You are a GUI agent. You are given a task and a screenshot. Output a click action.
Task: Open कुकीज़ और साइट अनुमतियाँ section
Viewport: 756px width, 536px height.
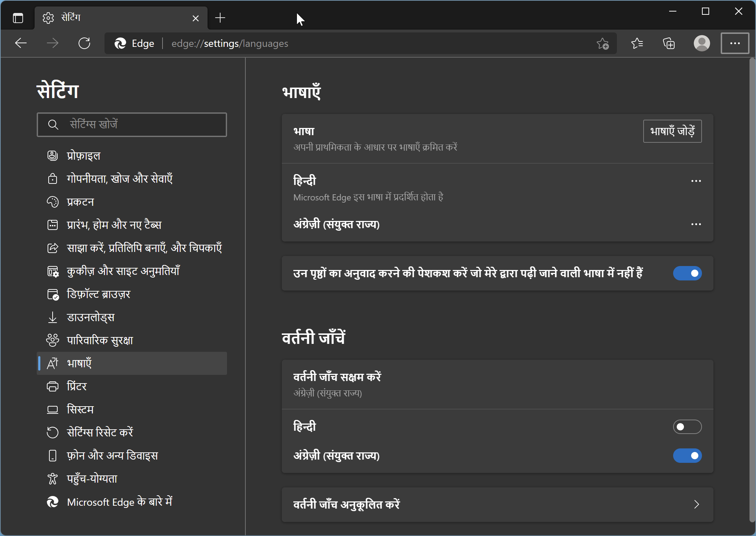tap(132, 271)
